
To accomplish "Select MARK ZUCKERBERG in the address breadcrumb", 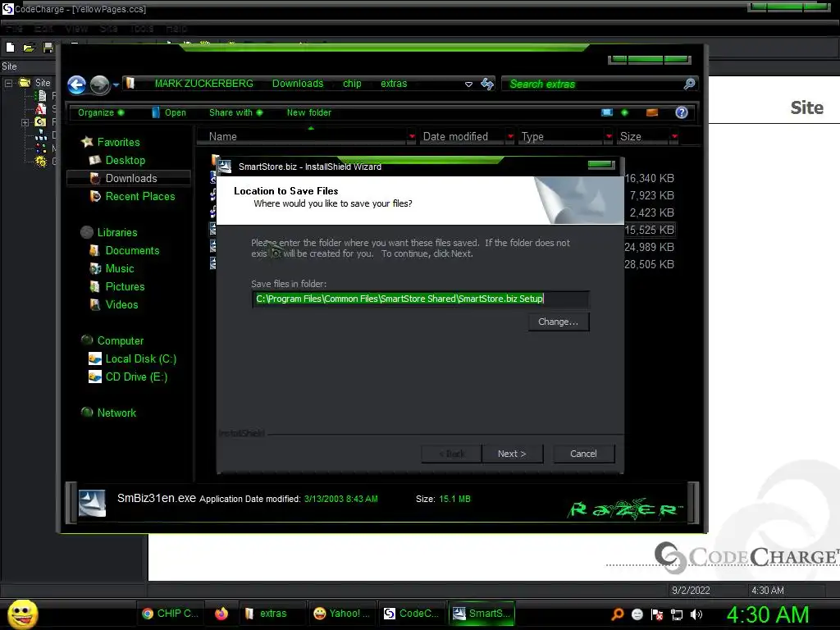I will [x=204, y=84].
